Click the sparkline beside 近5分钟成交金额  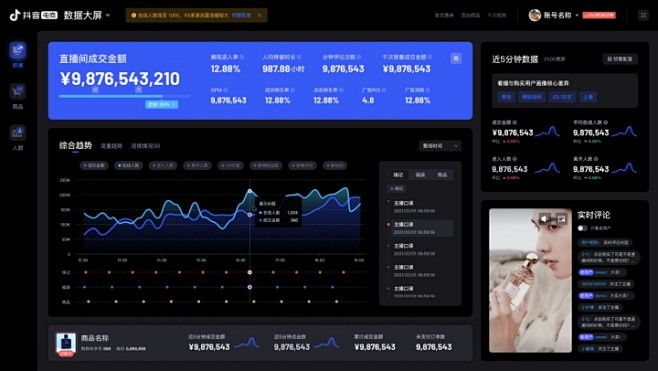(247, 343)
